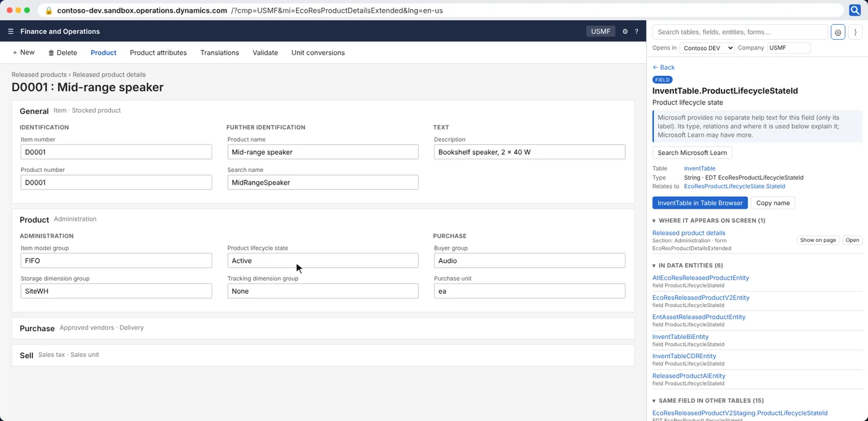
Task: Click Storage dimension group SiteWH field
Action: (x=116, y=291)
